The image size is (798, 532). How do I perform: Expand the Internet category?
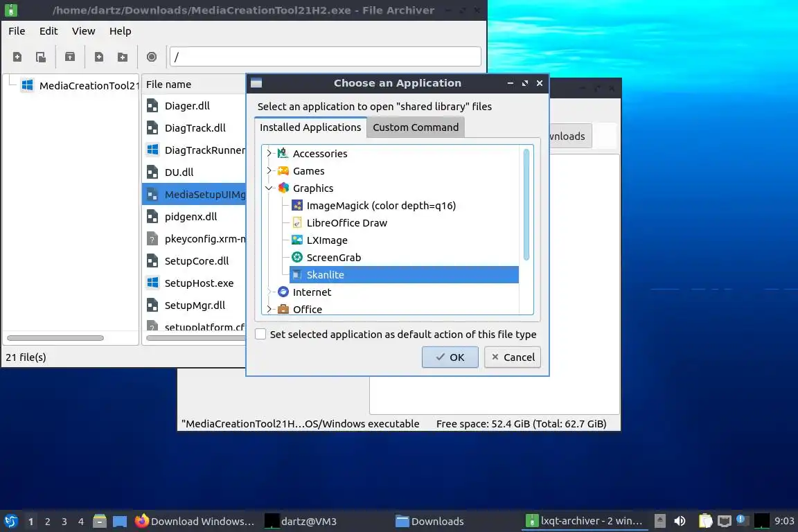point(269,292)
